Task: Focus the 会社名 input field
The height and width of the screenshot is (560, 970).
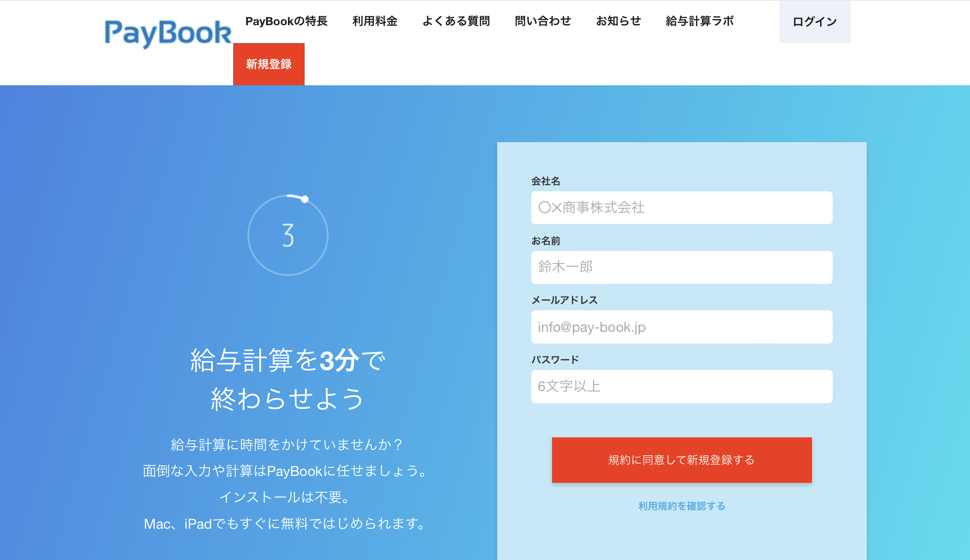Action: coord(682,208)
